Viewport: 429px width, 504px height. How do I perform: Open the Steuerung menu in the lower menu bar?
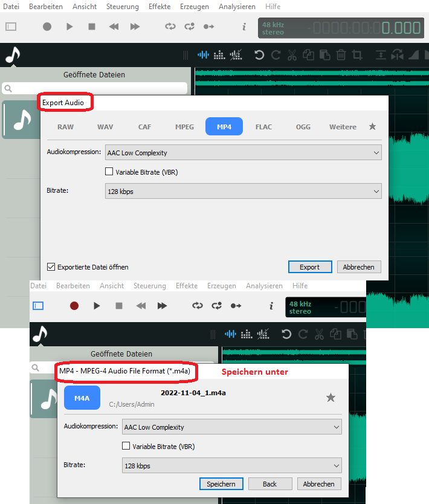[x=149, y=286]
